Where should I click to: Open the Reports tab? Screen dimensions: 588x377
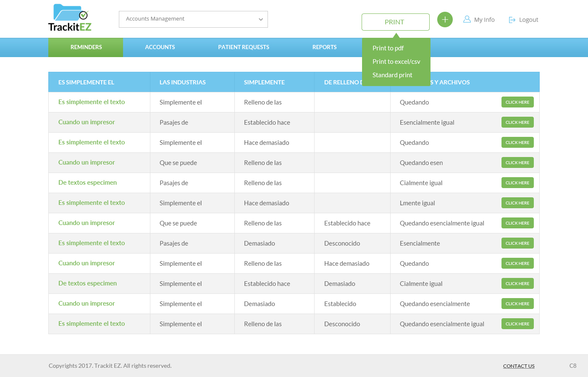pyautogui.click(x=324, y=47)
